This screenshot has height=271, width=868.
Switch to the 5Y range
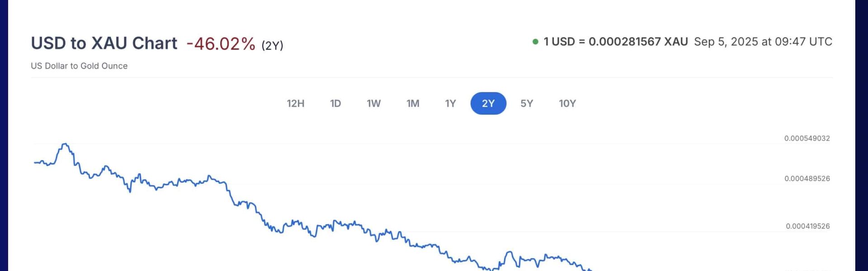527,103
